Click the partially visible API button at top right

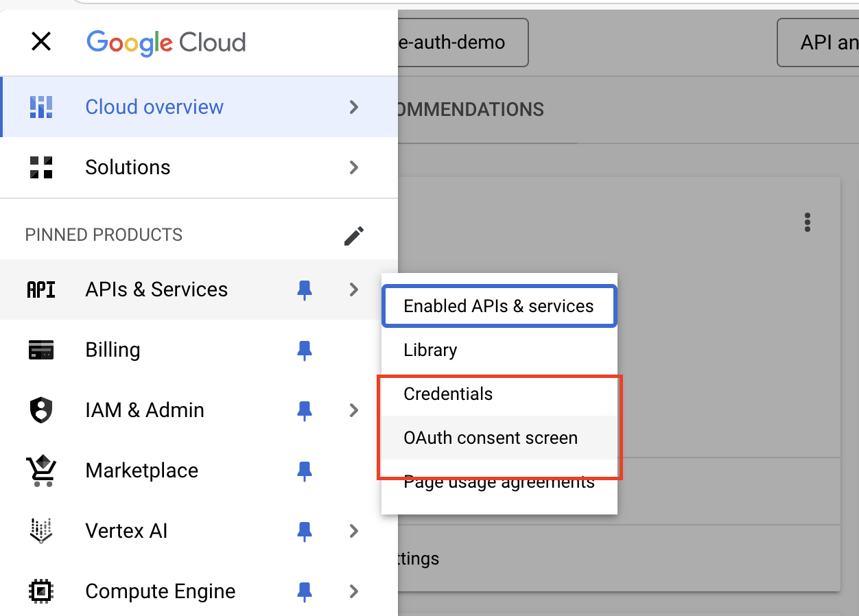(x=819, y=43)
